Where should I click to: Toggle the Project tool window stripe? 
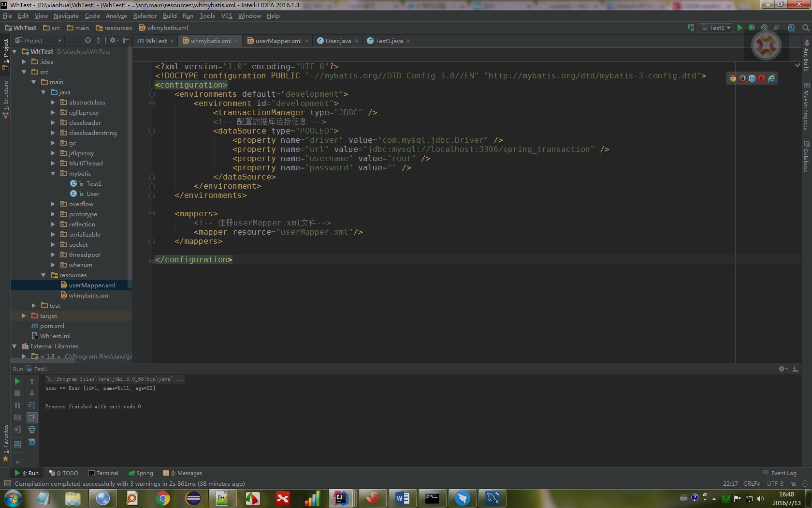(5, 54)
